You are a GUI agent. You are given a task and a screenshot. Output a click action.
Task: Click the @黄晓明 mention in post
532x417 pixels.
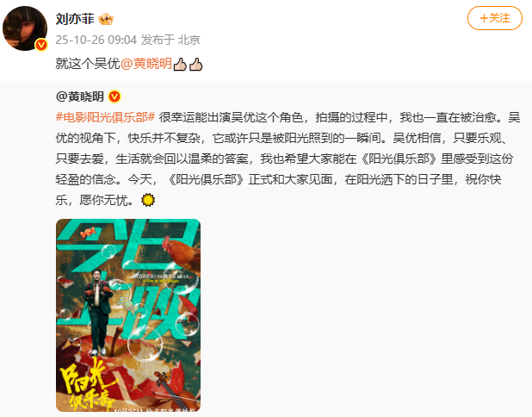click(146, 64)
